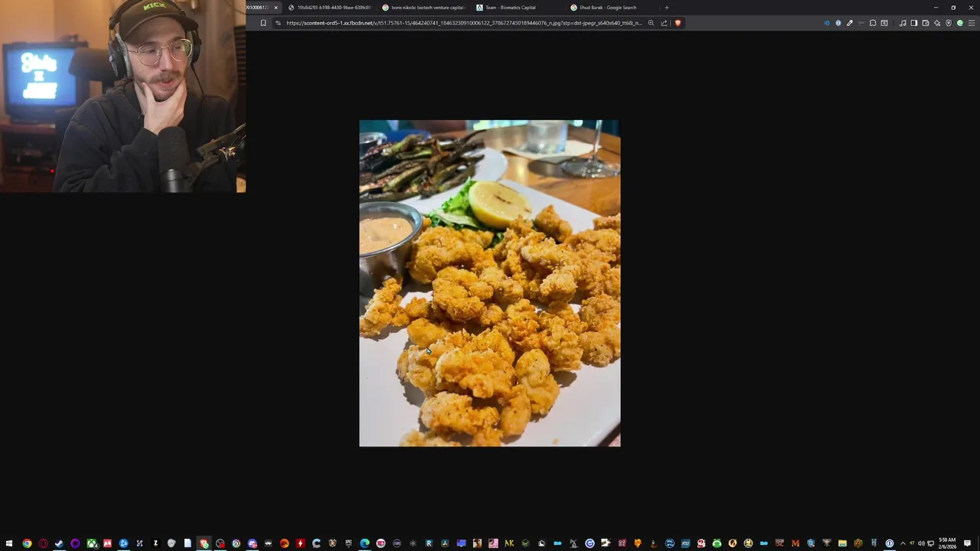
Task: Open network settings in system tray
Action: click(931, 543)
